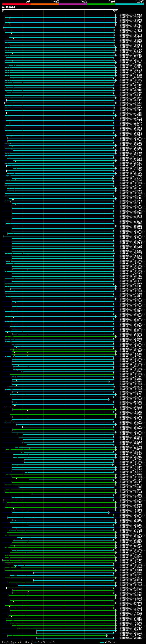Open UniRef100_Q6ZIW7 label
The height and width of the screenshot is (644, 146).
(131, 90)
